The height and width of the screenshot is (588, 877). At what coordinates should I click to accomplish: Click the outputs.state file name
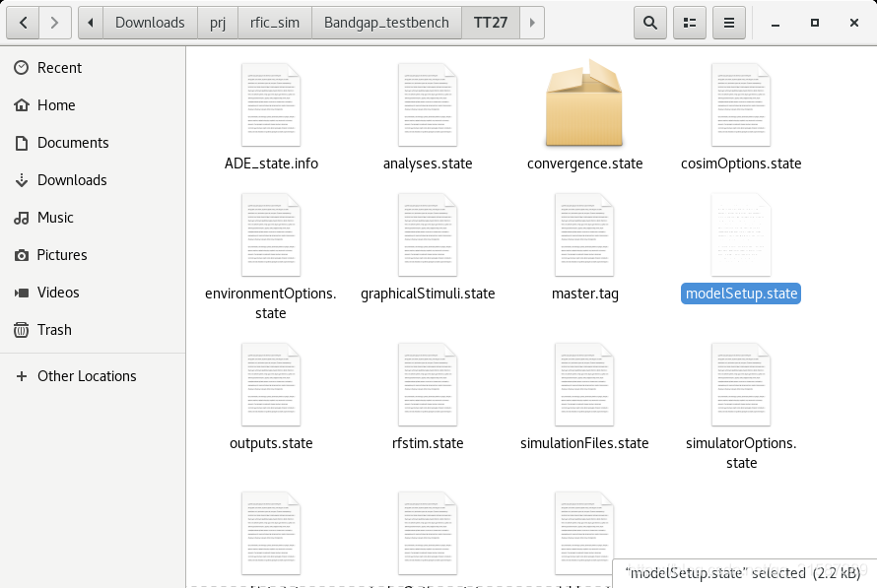coord(271,444)
